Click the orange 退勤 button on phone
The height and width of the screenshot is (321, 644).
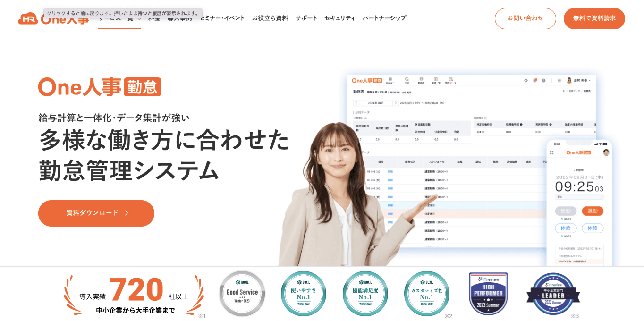[593, 211]
